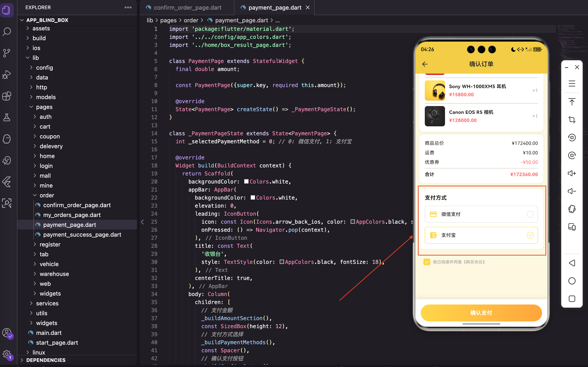
Task: Collapse the order folder
Action: pyautogui.click(x=47, y=195)
